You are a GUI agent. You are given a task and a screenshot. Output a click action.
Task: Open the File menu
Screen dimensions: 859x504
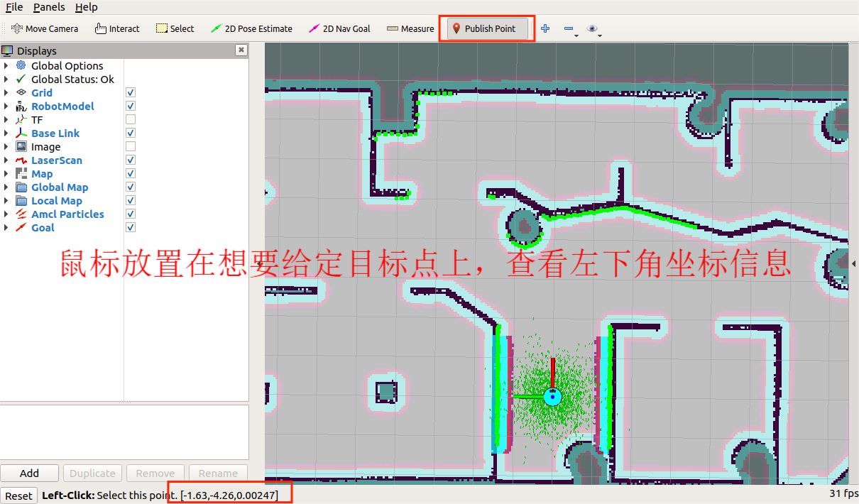tap(14, 7)
